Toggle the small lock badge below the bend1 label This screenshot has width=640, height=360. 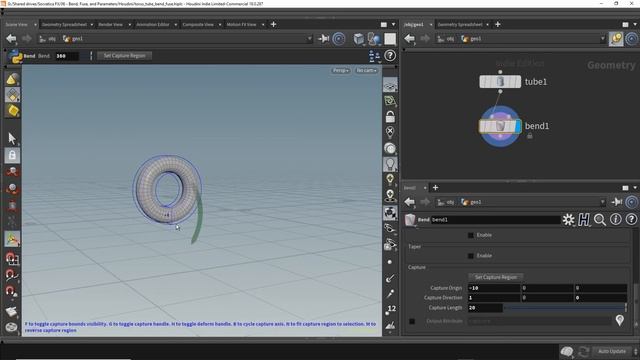(529, 136)
